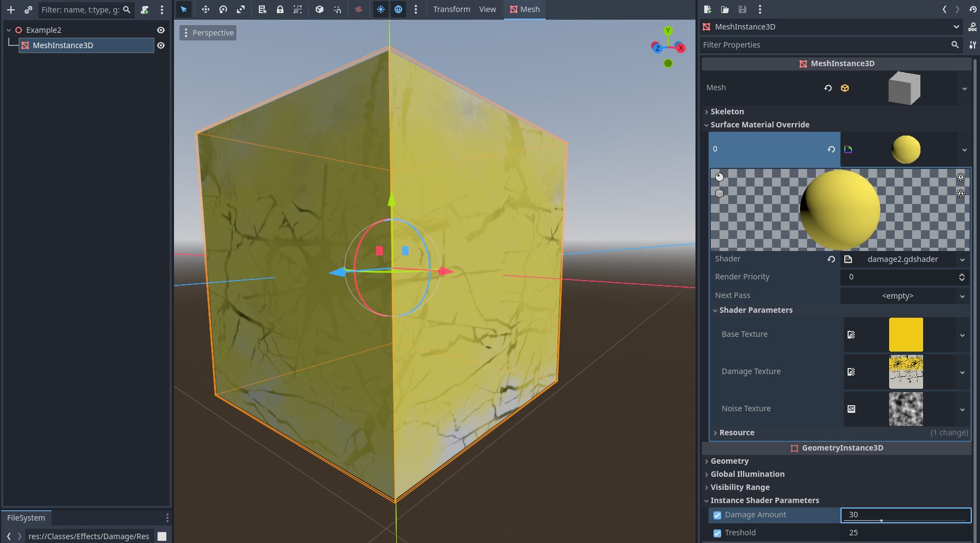Click the Damage Texture thumbnail
The height and width of the screenshot is (543, 980).
(906, 372)
